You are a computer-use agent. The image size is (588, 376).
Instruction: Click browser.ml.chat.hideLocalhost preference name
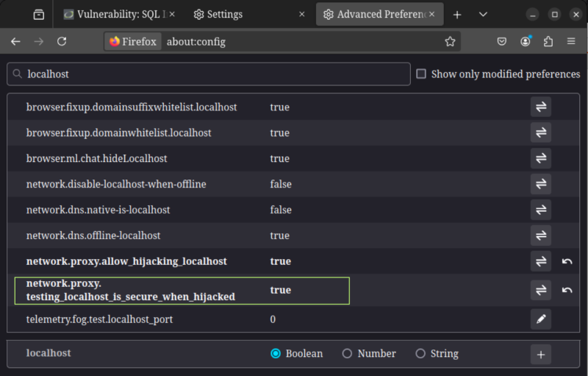[x=97, y=158]
